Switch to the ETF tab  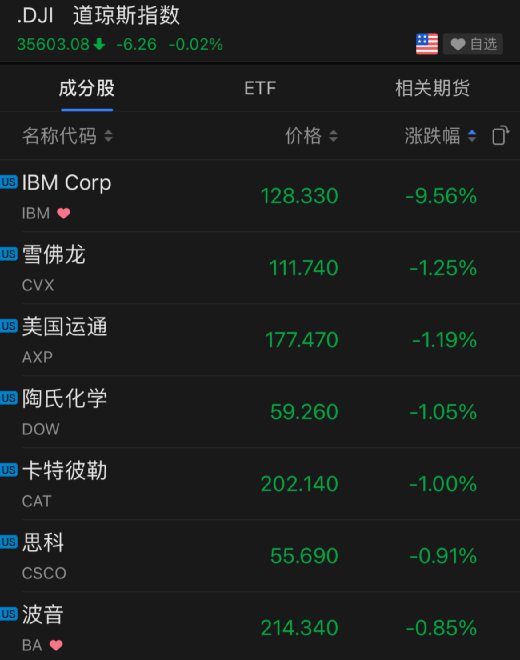[260, 88]
